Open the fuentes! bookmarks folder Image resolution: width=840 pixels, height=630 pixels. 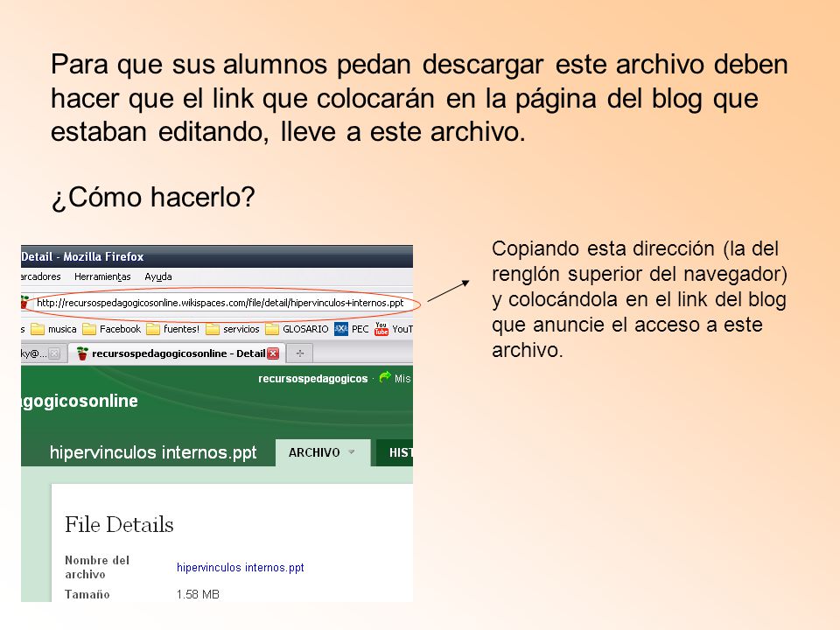coord(173,329)
